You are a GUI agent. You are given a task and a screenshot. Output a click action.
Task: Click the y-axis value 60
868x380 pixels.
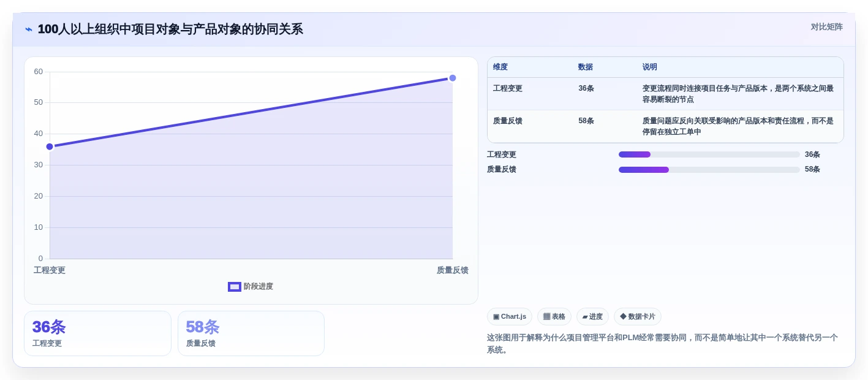point(39,72)
